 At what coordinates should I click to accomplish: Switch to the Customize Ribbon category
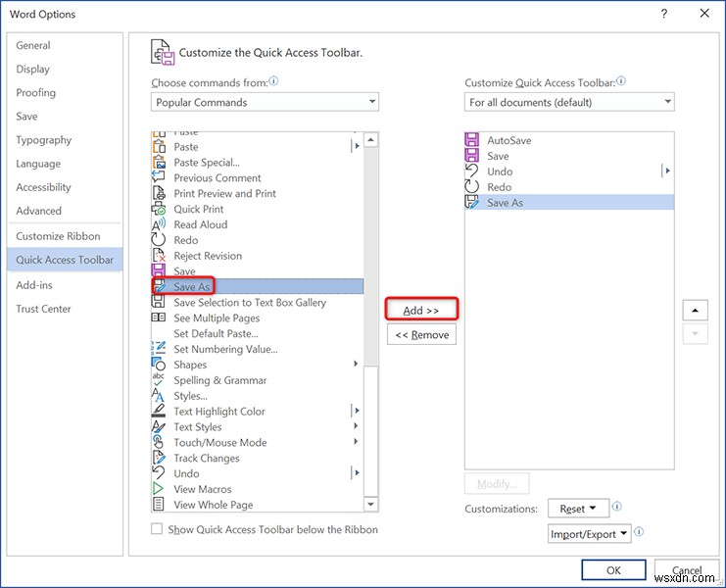point(58,236)
